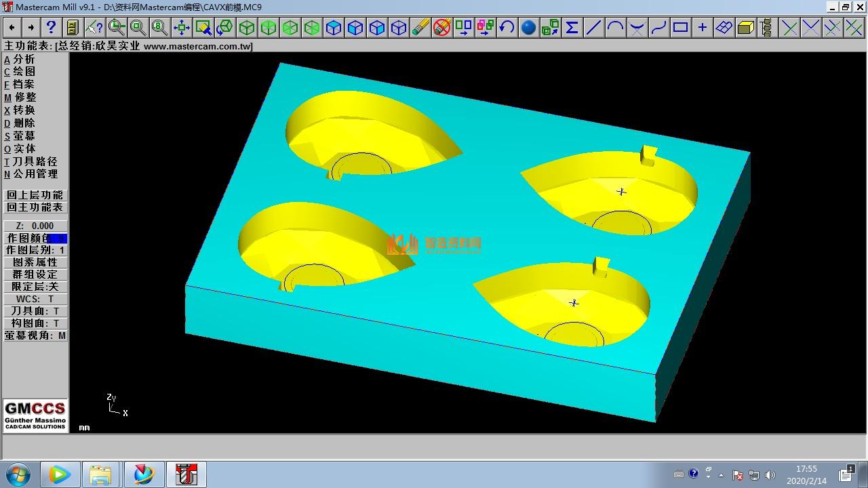The height and width of the screenshot is (488, 868).
Task: Click 回主功能表 main menu button
Action: click(35, 207)
